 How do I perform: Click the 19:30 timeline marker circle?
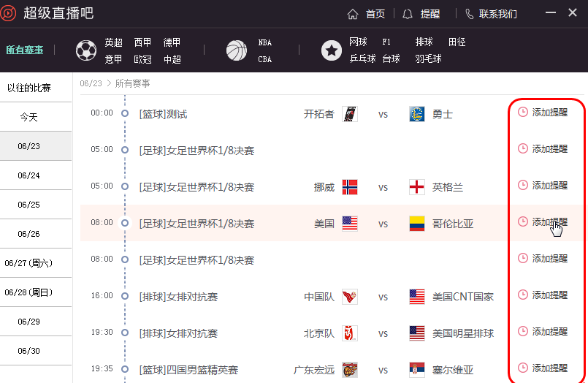click(x=125, y=333)
